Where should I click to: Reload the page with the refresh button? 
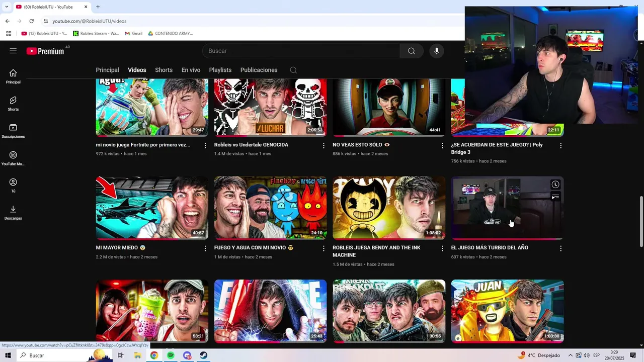point(31,21)
